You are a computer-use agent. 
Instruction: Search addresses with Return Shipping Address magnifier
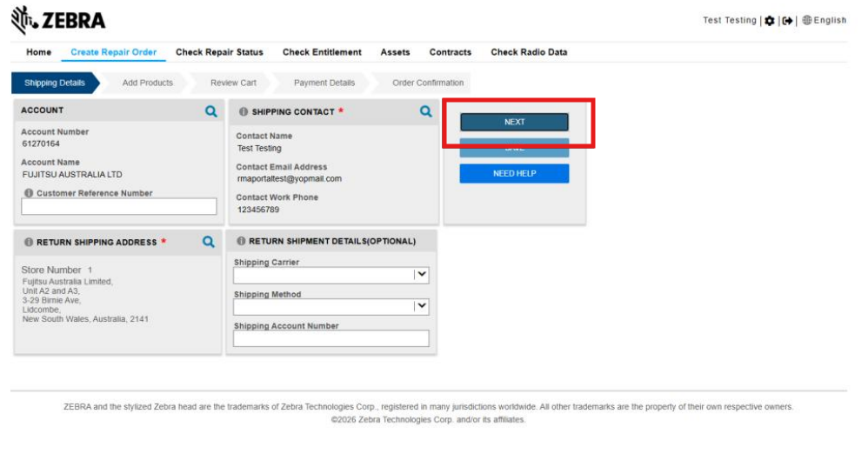click(x=208, y=242)
